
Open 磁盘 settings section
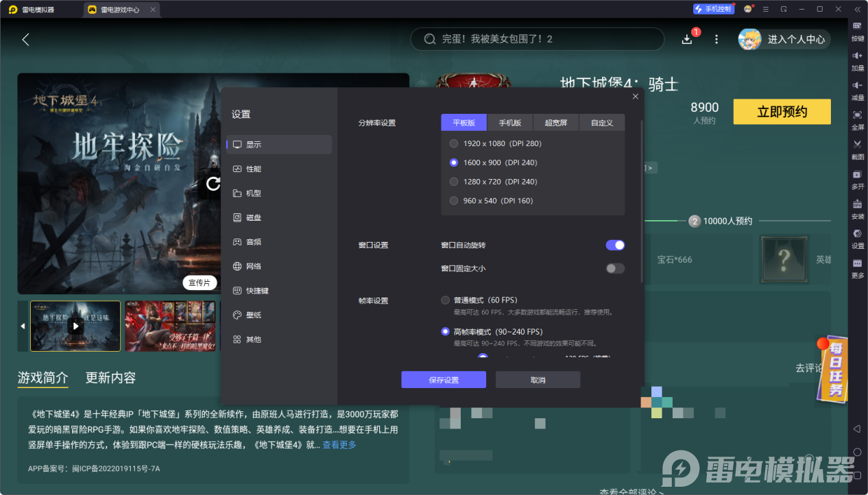click(279, 217)
